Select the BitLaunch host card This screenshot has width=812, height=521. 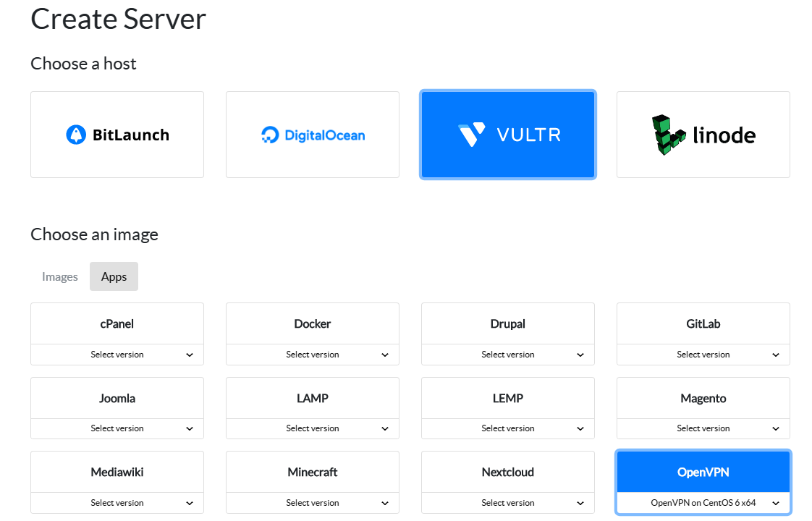[117, 135]
